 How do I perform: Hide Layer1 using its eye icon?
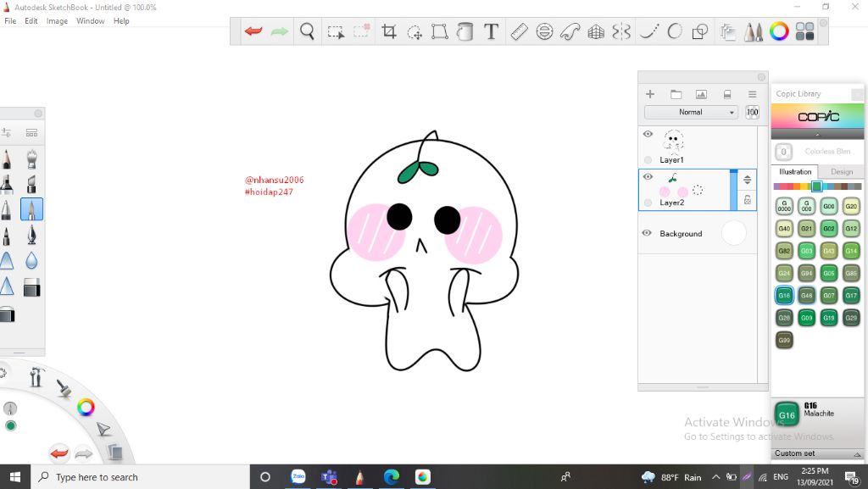coord(648,134)
